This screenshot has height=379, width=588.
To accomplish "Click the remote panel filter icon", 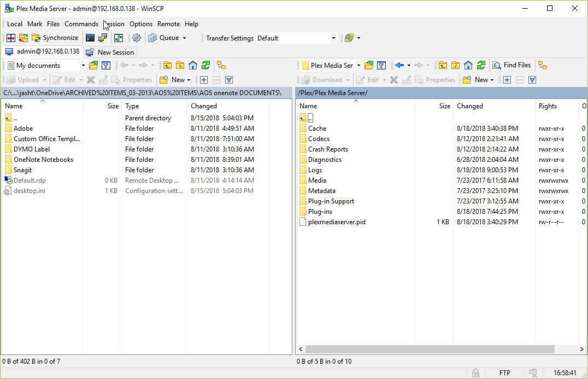I will (381, 65).
